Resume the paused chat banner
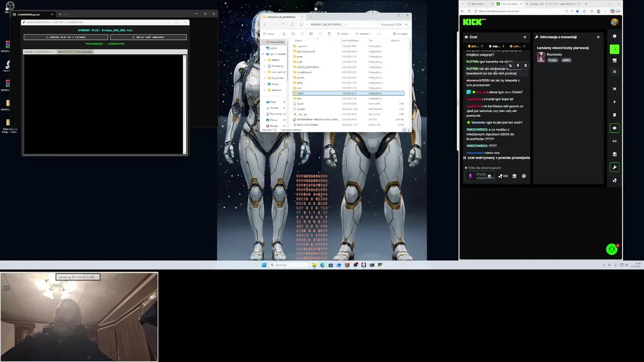Viewport: 644px width, 362px height. pyautogui.click(x=497, y=158)
